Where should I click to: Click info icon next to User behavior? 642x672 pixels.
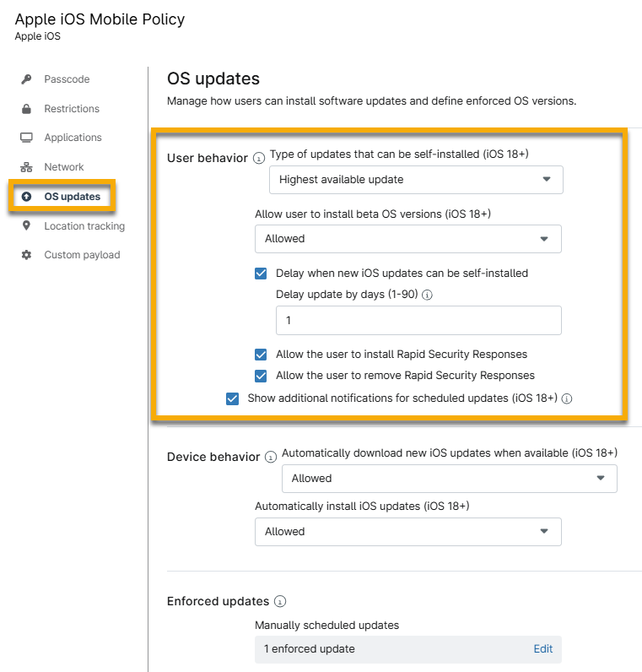coord(259,158)
